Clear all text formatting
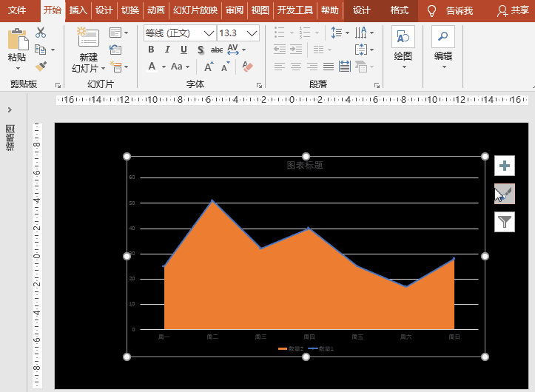 [x=247, y=67]
